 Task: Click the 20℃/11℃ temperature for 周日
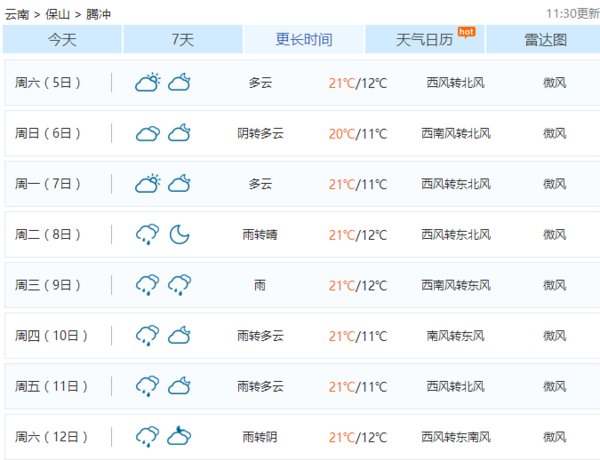tap(357, 134)
